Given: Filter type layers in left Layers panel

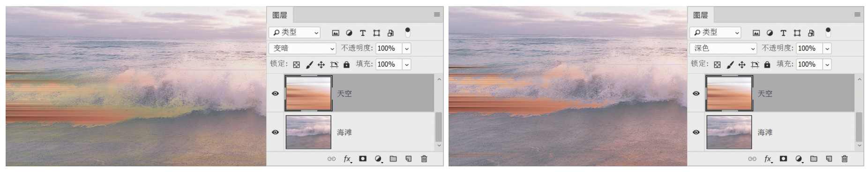Looking at the screenshot, I should pyautogui.click(x=363, y=33).
